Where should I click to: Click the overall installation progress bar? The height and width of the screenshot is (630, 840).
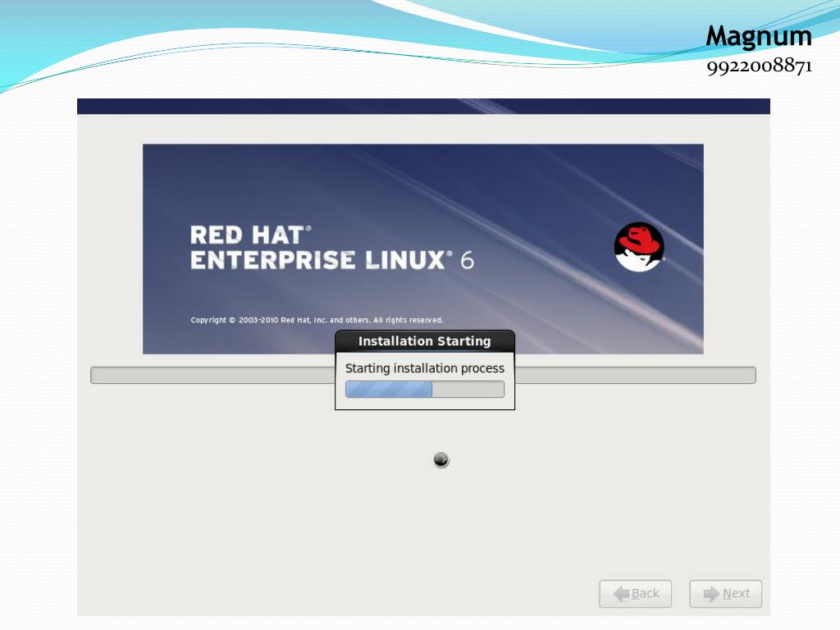pyautogui.click(x=423, y=375)
